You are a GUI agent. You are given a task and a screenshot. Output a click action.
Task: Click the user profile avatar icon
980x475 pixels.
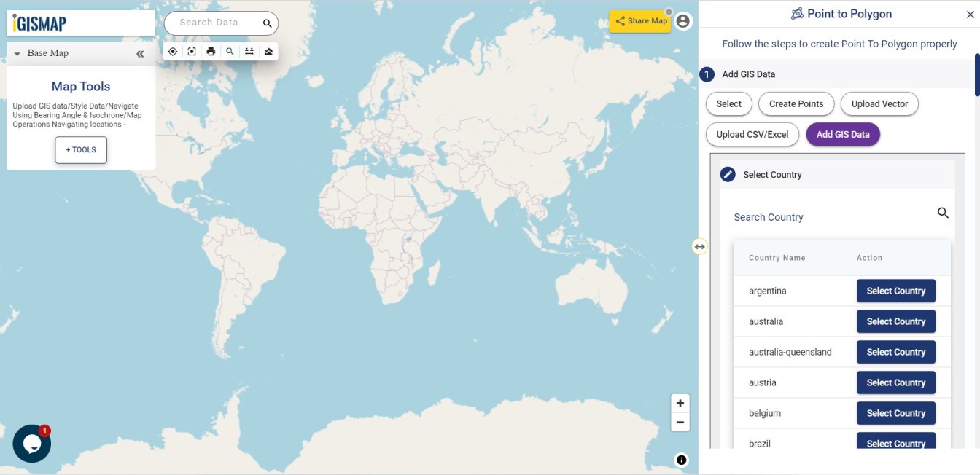(681, 20)
